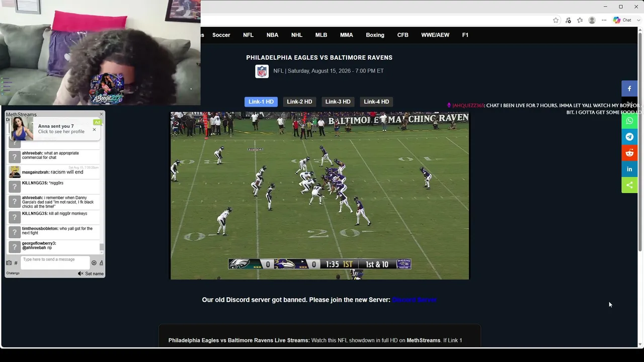Image resolution: width=644 pixels, height=362 pixels.
Task: Share the stream on WhatsApp
Action: [629, 121]
